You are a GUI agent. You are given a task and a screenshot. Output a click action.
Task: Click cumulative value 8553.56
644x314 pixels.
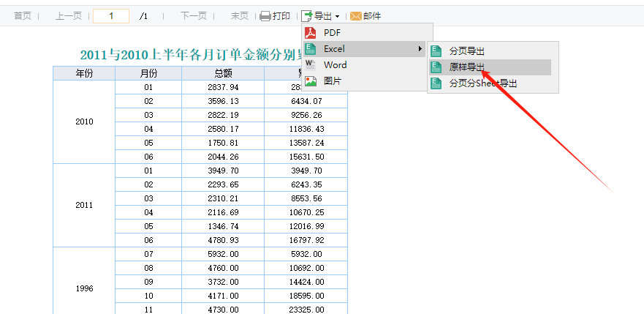(x=306, y=198)
